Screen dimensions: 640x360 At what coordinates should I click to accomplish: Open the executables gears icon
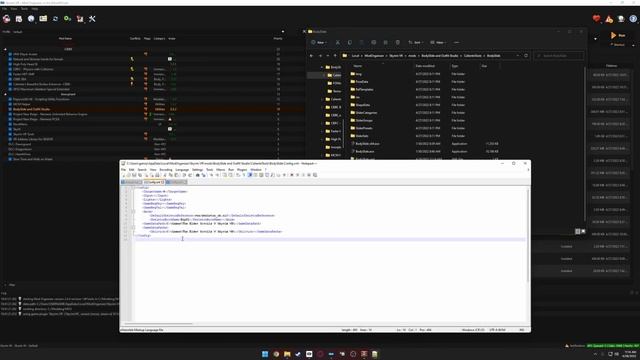68,19
